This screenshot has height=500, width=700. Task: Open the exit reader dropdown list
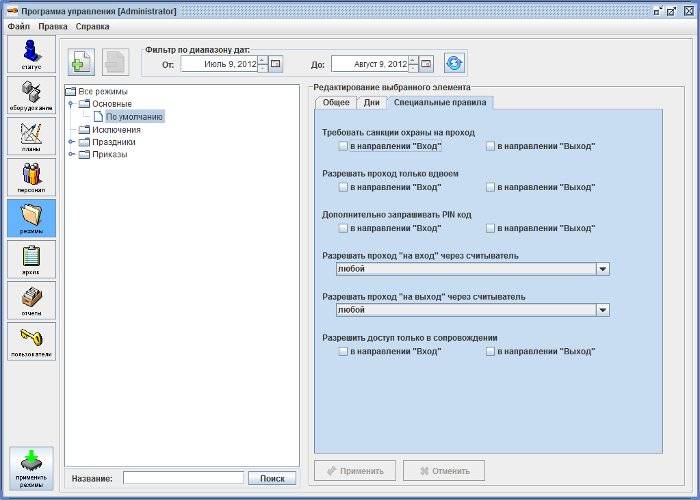click(602, 310)
